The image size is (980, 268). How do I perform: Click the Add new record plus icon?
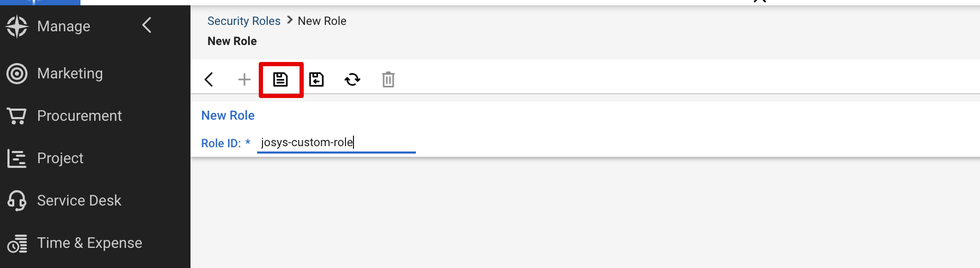point(244,79)
